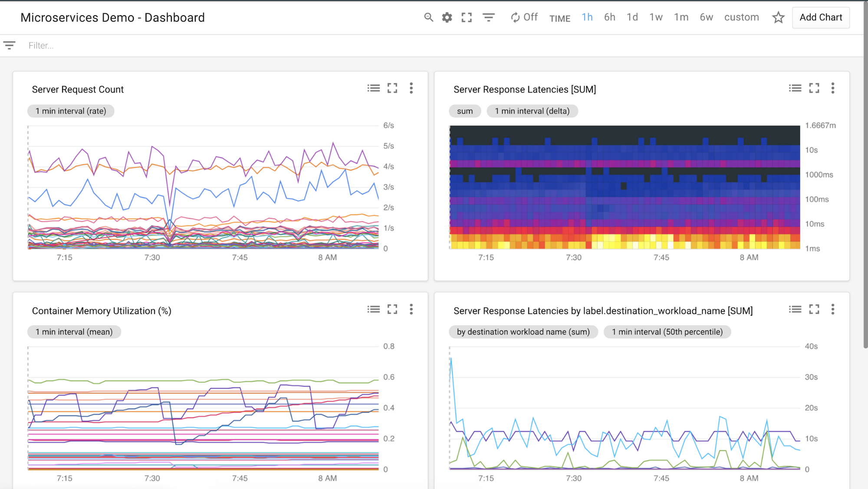The height and width of the screenshot is (489, 868).
Task: Open more options for Latencies by destination_workload_name chart
Action: [832, 309]
